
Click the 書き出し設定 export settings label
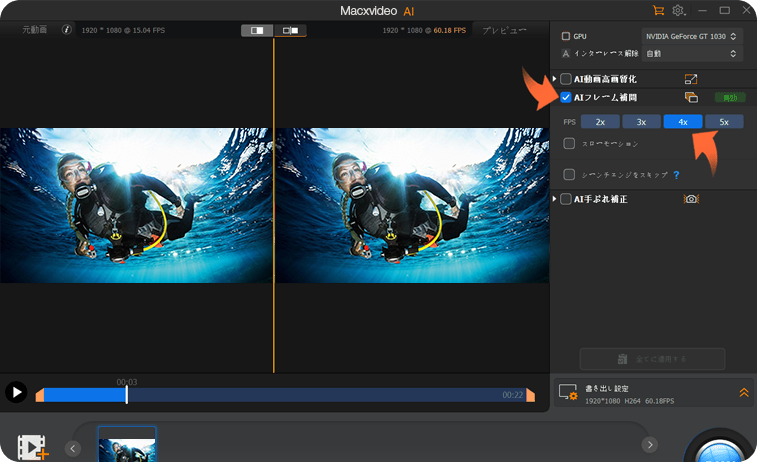pos(607,389)
